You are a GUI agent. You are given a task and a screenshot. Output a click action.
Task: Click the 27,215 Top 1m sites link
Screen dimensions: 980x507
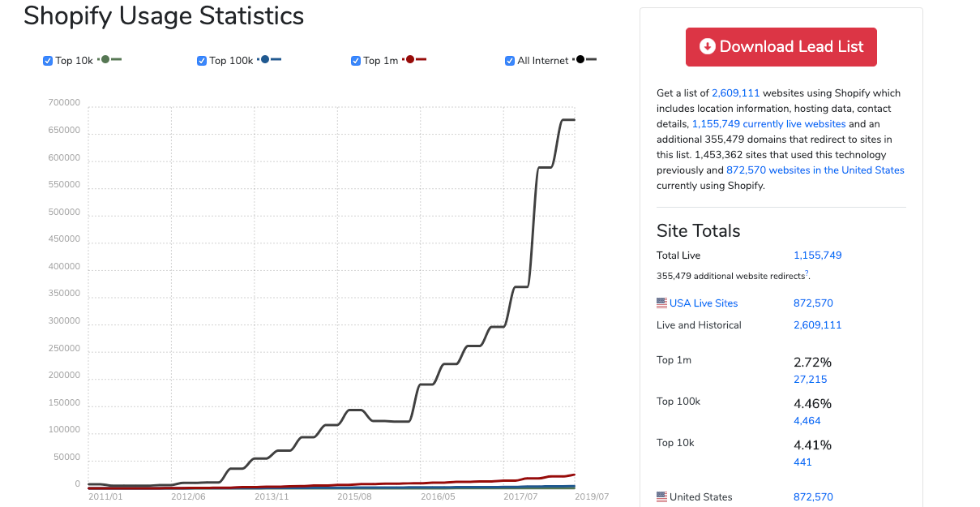tap(810, 379)
